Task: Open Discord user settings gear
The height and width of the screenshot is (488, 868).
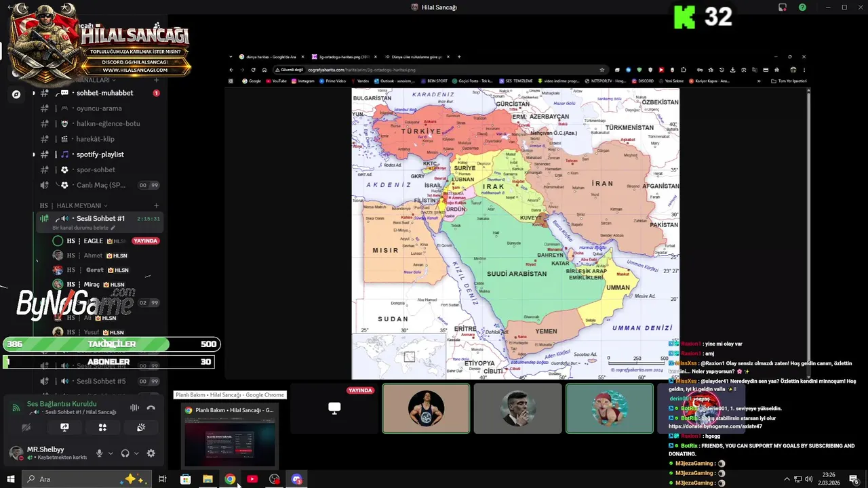Action: [151, 453]
